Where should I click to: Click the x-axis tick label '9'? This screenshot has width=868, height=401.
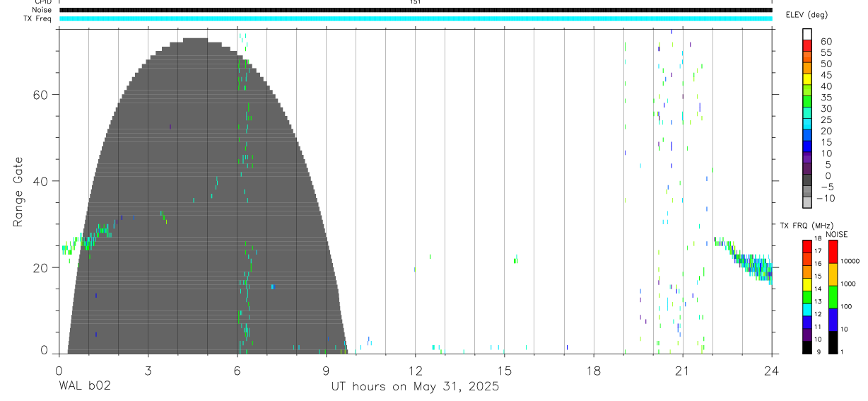coord(326,370)
